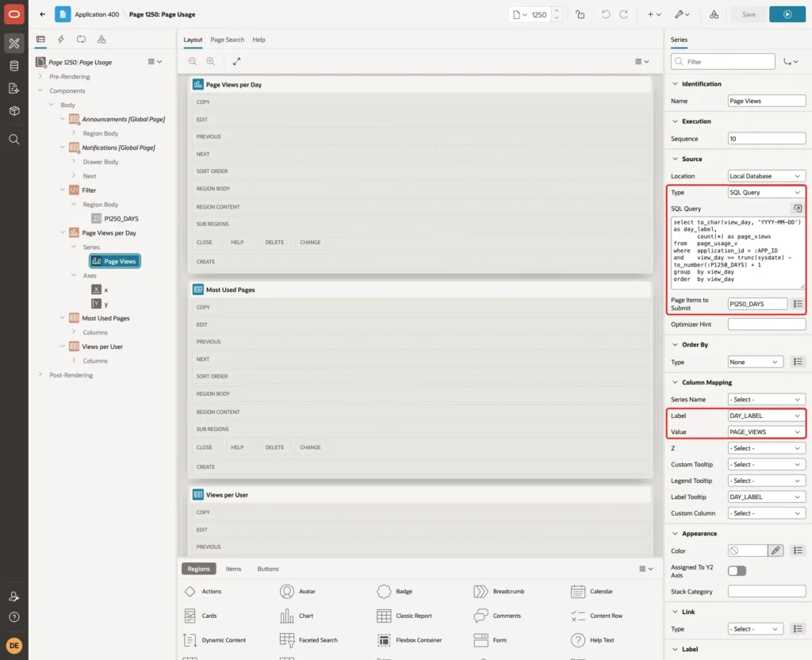Open the SQL Query code editor
Image resolution: width=812 pixels, height=660 pixels.
tap(798, 209)
